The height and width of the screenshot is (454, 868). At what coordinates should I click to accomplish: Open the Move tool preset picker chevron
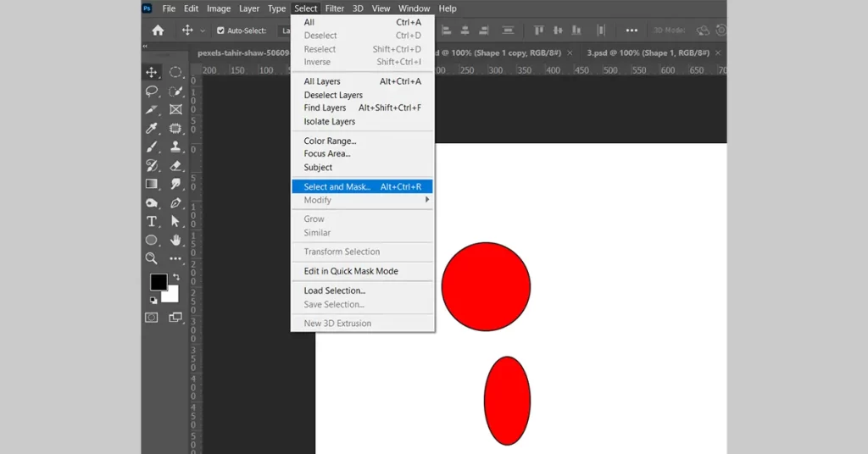(202, 31)
